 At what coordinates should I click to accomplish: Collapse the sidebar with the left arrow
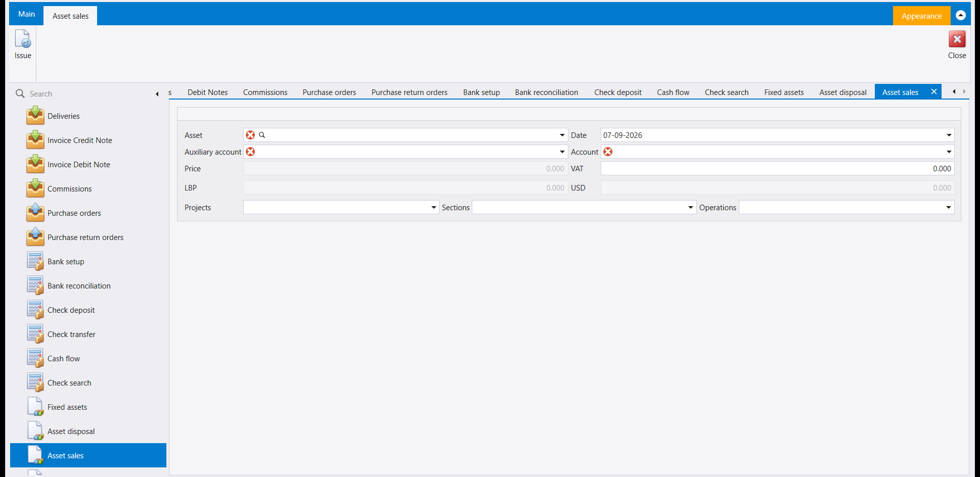coord(157,94)
